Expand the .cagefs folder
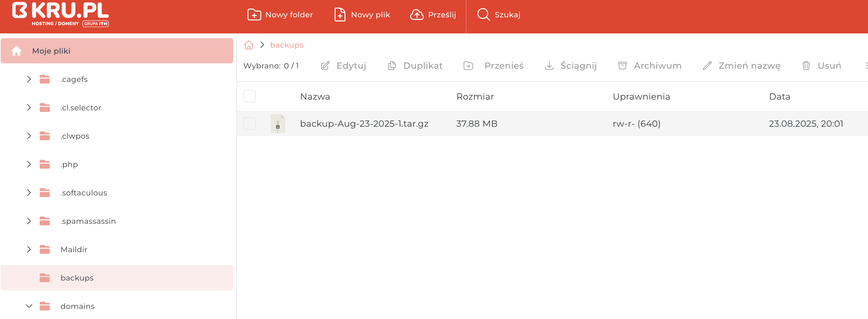Image resolution: width=868 pixels, height=319 pixels. click(29, 79)
